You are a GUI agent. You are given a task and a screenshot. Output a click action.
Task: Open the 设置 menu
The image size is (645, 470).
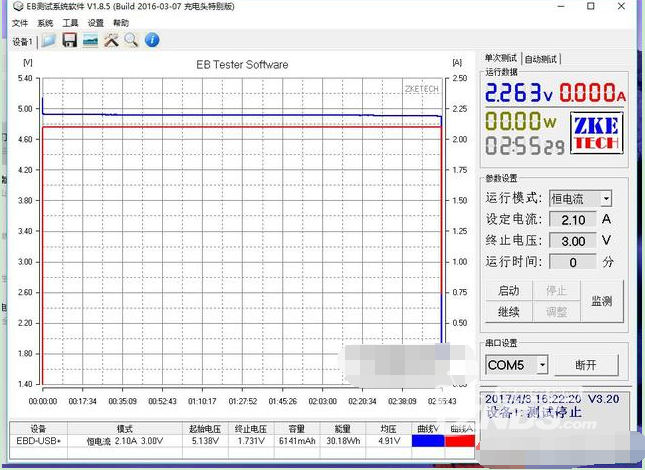click(x=95, y=23)
